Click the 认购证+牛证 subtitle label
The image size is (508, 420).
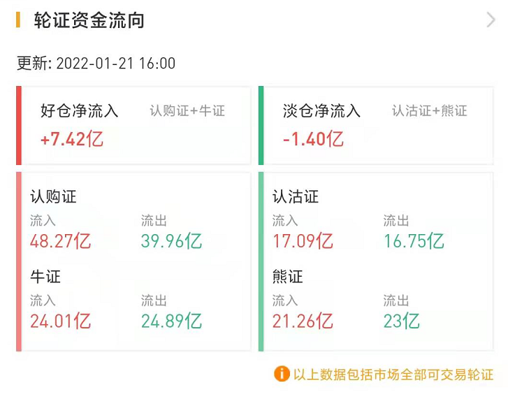click(187, 111)
